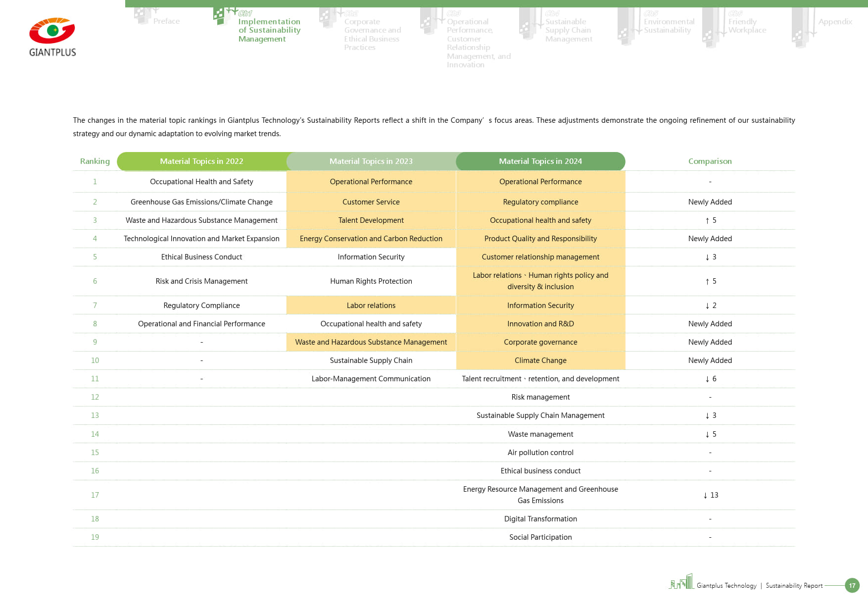The image size is (868, 614).
Task: Click the footer city skyline icon
Action: point(682,582)
